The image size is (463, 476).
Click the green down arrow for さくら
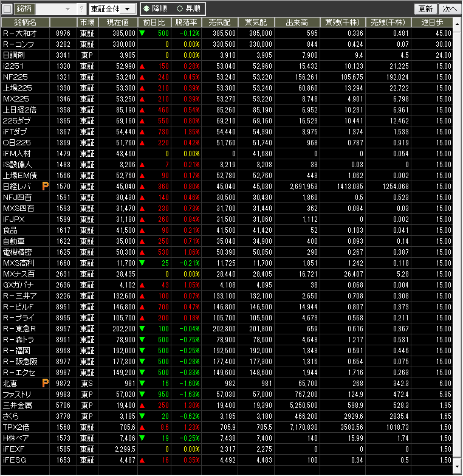[x=142, y=416]
